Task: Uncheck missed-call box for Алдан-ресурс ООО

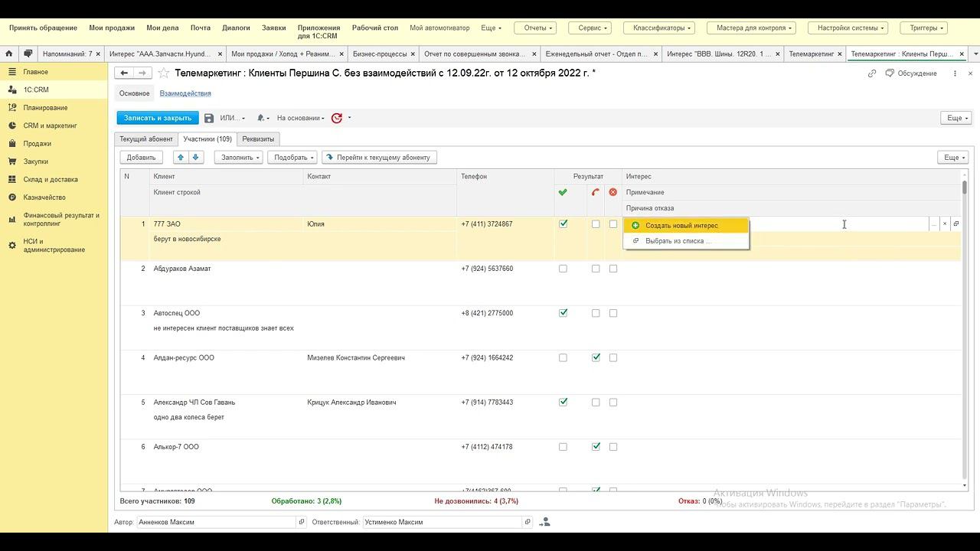Action: coord(596,357)
